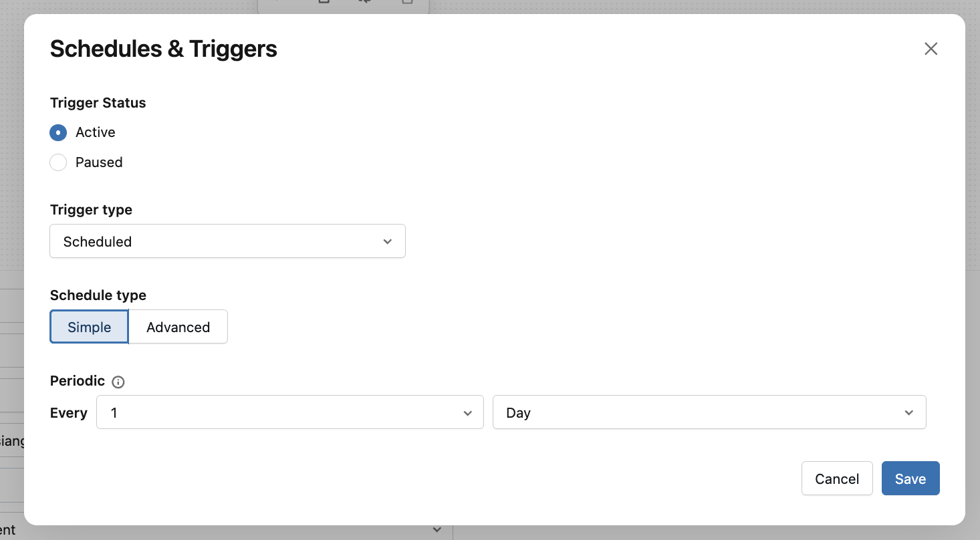Click the info icon beside Periodic
Screen dimensions: 980x540
[x=118, y=382]
